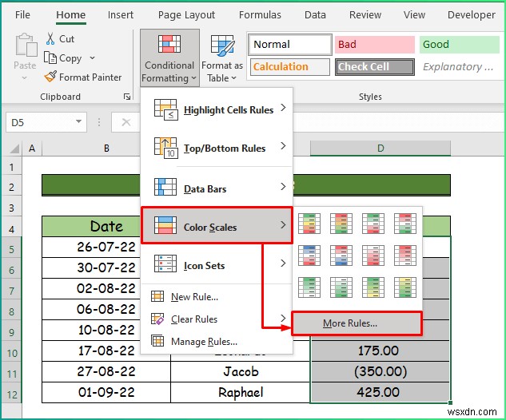This screenshot has width=506, height=420.
Task: Apply the Calculation cell style
Action: click(x=290, y=67)
